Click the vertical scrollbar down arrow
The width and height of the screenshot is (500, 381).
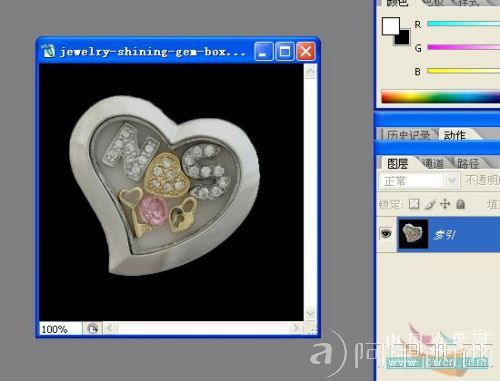(310, 313)
